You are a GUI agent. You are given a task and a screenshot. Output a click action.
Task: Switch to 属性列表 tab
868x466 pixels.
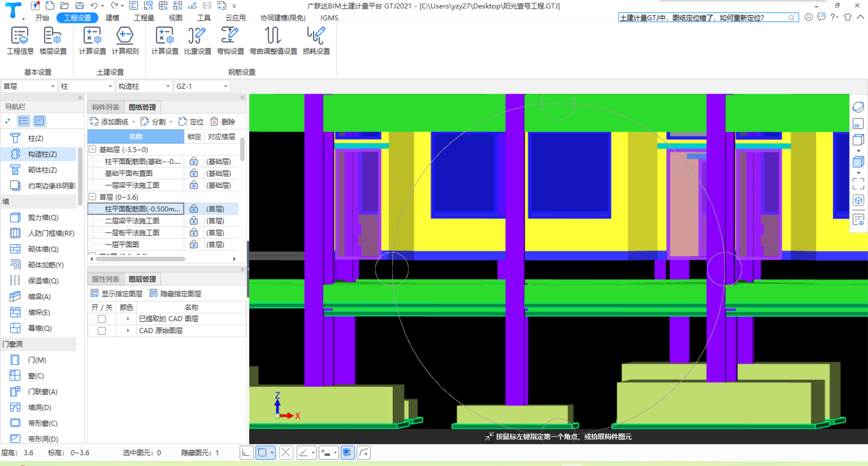coord(105,279)
